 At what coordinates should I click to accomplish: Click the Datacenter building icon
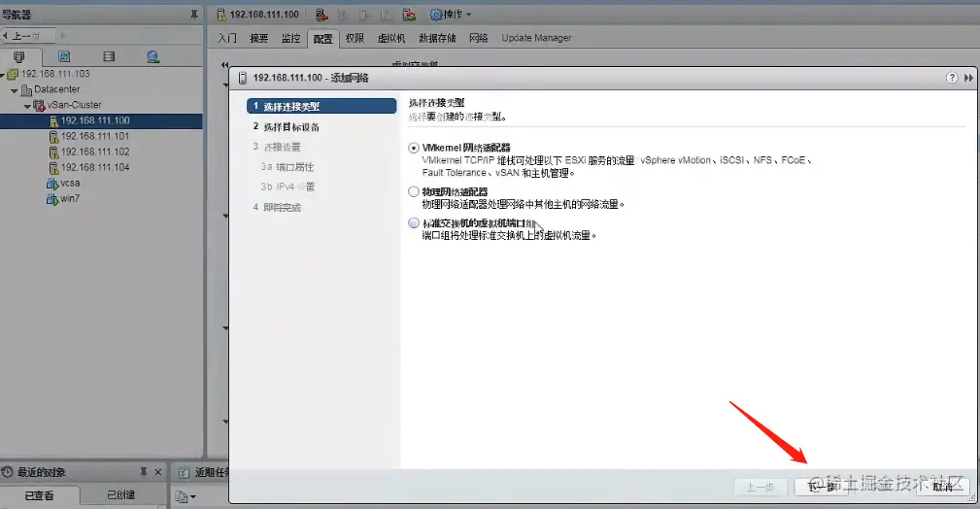point(26,90)
